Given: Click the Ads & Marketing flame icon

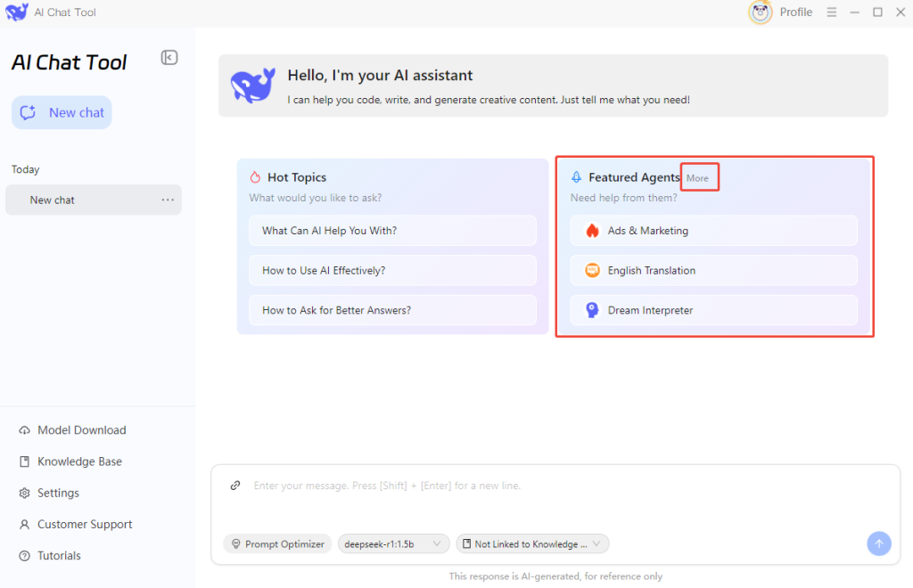Looking at the screenshot, I should (592, 231).
